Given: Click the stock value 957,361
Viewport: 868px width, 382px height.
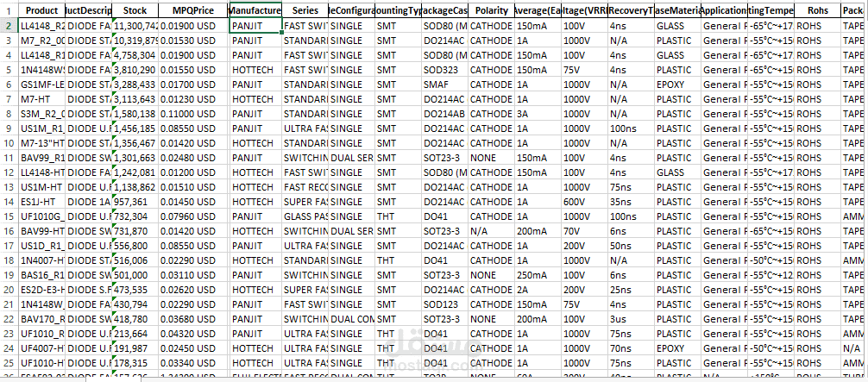Looking at the screenshot, I should pos(135,202).
